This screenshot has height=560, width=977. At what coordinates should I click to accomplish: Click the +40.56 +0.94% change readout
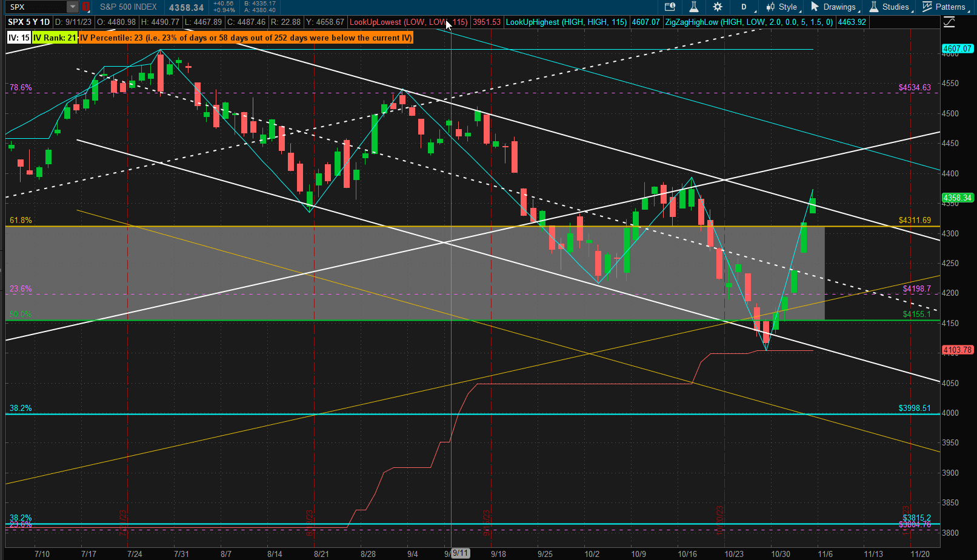[224, 7]
